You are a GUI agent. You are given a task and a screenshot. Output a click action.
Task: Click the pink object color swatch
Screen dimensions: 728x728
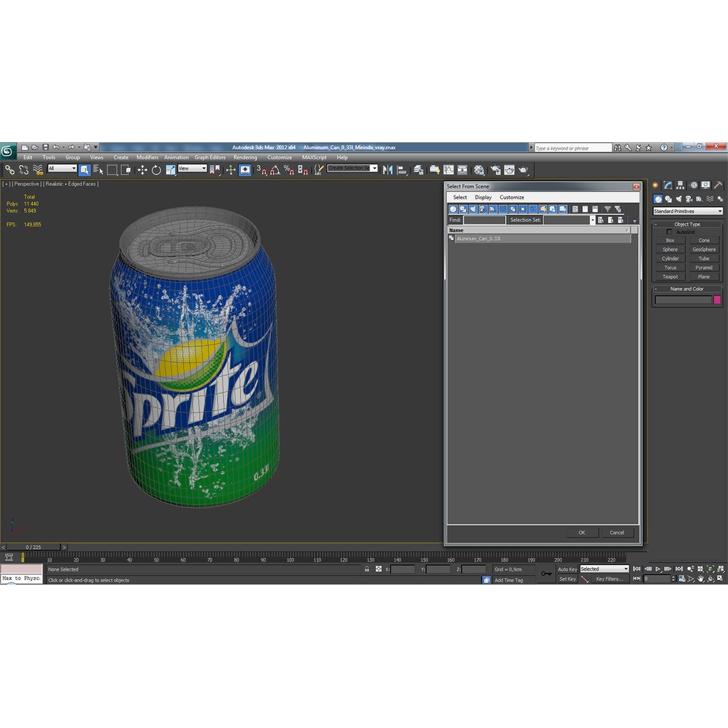point(717,300)
